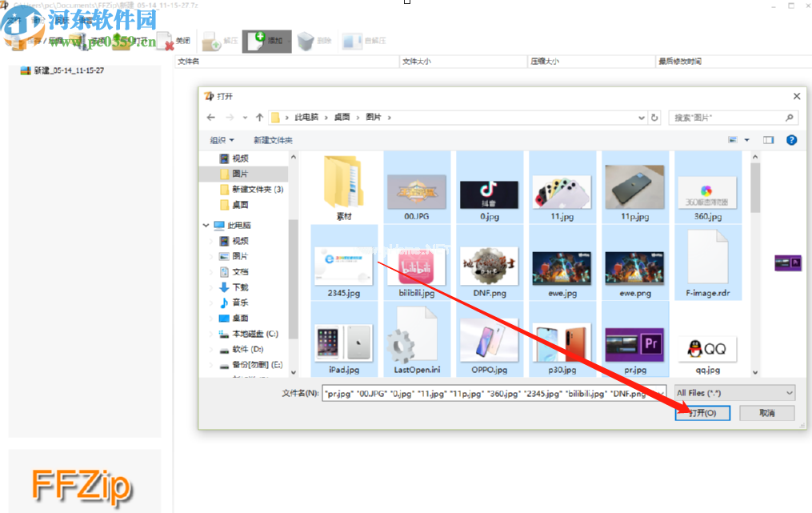
Task: Select the qq.jpg thumbnail
Action: [707, 348]
